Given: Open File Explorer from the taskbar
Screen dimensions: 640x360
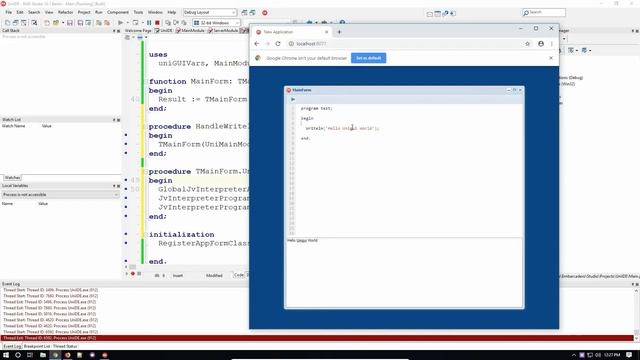Looking at the screenshot, I should pyautogui.click(x=42, y=355).
